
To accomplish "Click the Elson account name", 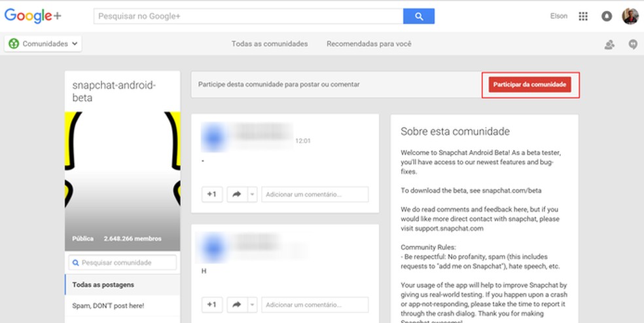I will (x=558, y=16).
